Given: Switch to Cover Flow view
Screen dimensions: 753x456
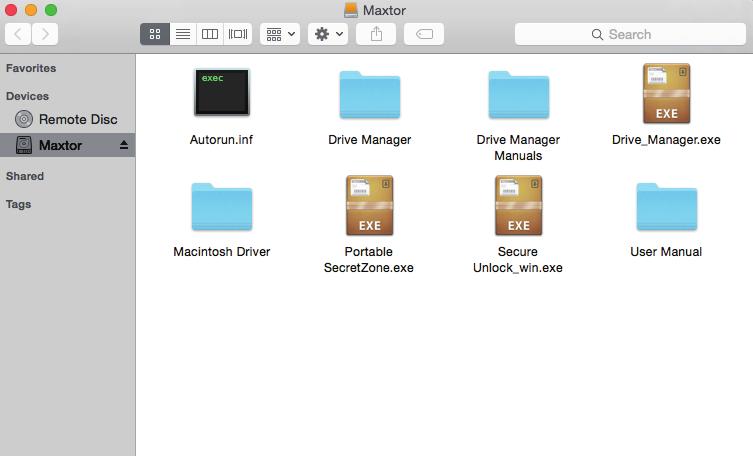Looking at the screenshot, I should pos(238,34).
